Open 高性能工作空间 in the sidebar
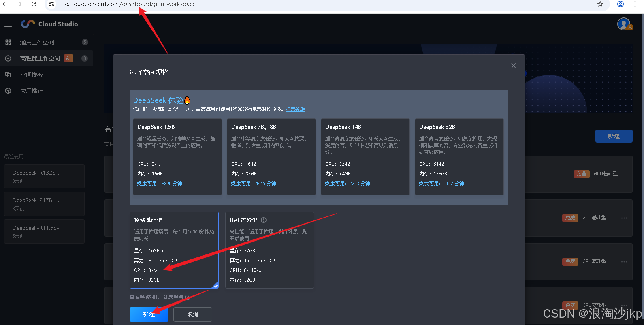Image resolution: width=644 pixels, height=325 pixels. pyautogui.click(x=46, y=58)
